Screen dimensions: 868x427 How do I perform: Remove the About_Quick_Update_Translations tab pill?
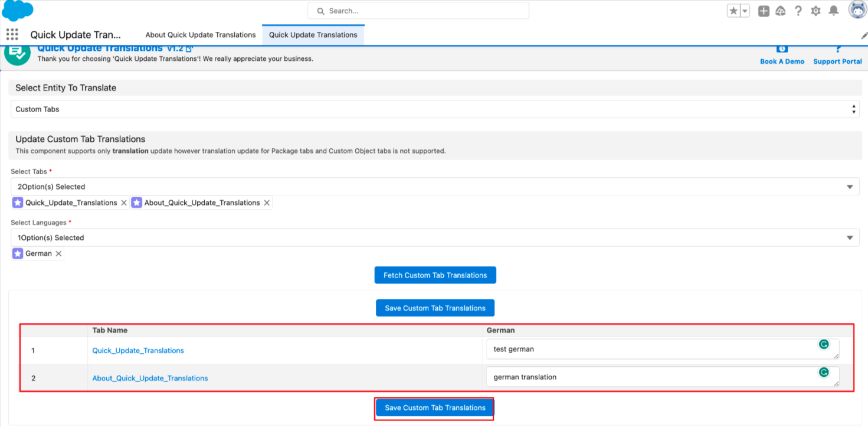(x=267, y=203)
